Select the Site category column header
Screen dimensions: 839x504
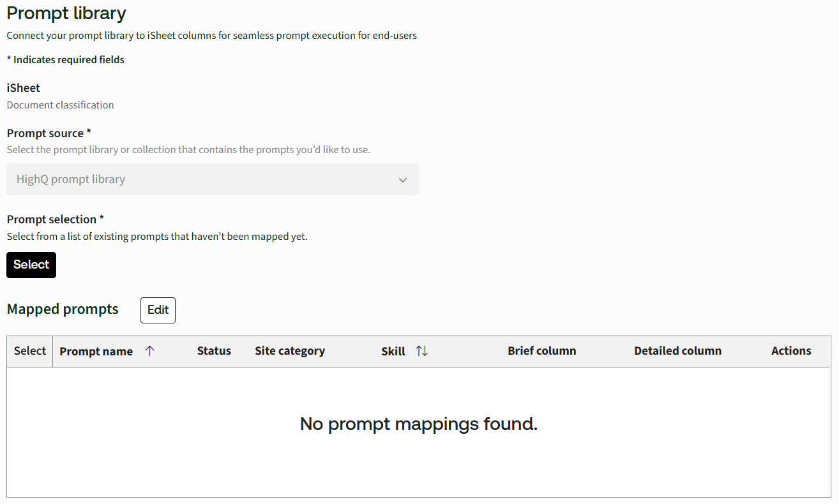coord(289,351)
